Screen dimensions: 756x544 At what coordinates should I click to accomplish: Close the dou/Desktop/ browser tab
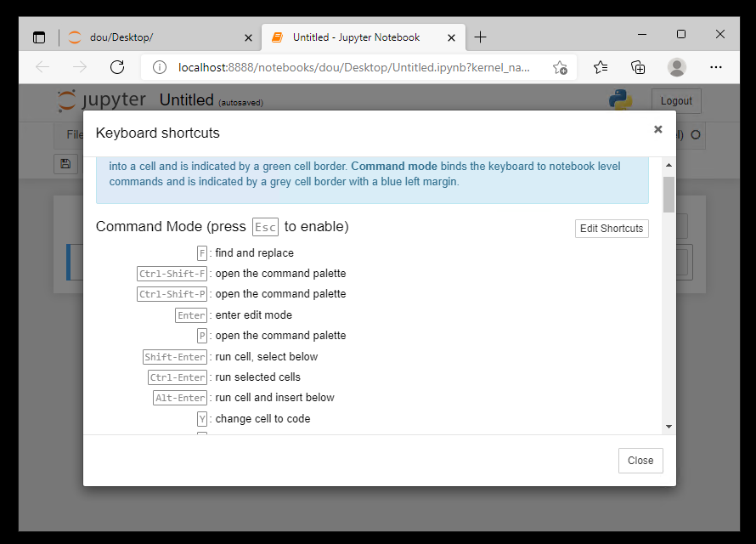249,37
